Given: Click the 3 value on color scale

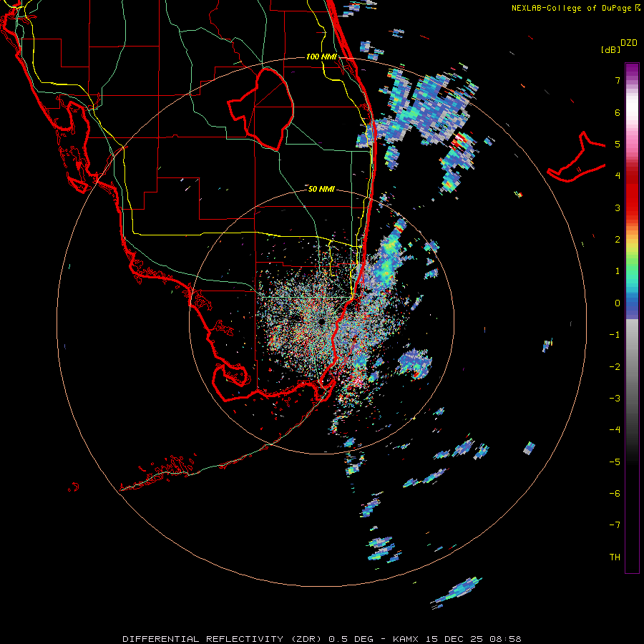Looking at the screenshot, I should pyautogui.click(x=618, y=208).
